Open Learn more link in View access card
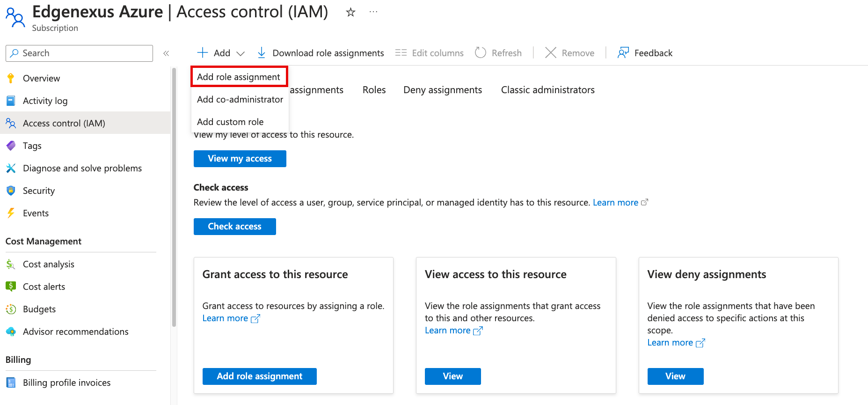This screenshot has width=868, height=405. point(447,331)
